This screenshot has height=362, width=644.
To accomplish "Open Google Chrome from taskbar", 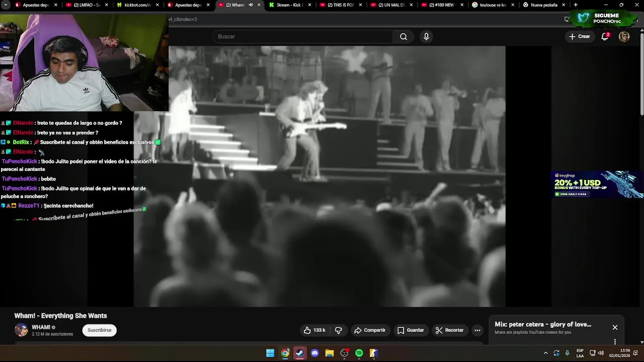I will [285, 353].
